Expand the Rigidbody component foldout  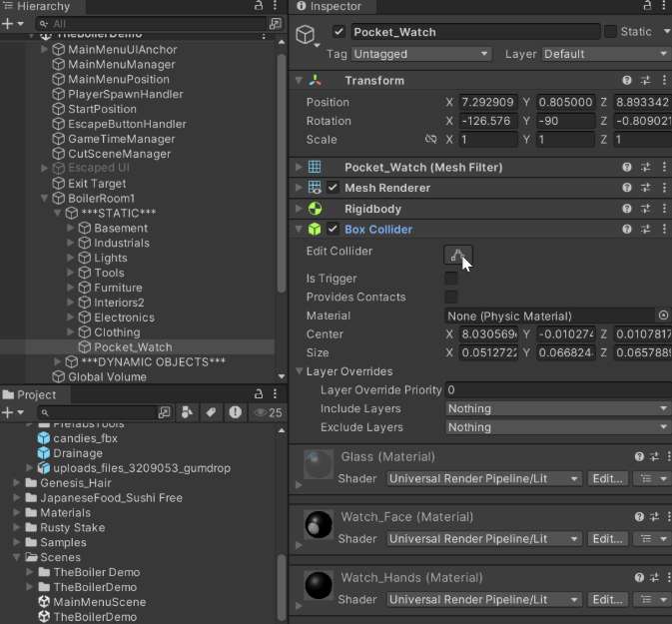click(x=299, y=209)
